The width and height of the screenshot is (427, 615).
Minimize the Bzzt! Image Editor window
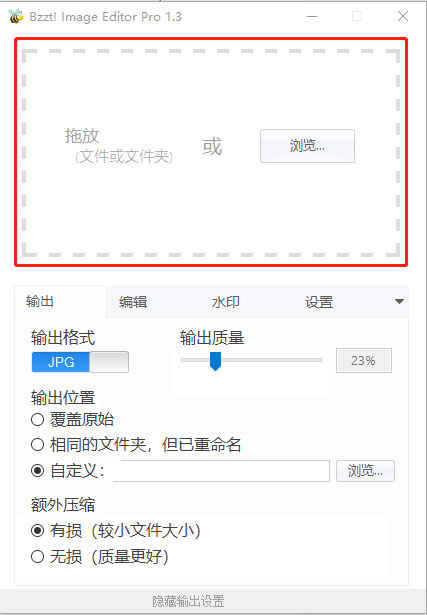(x=312, y=16)
